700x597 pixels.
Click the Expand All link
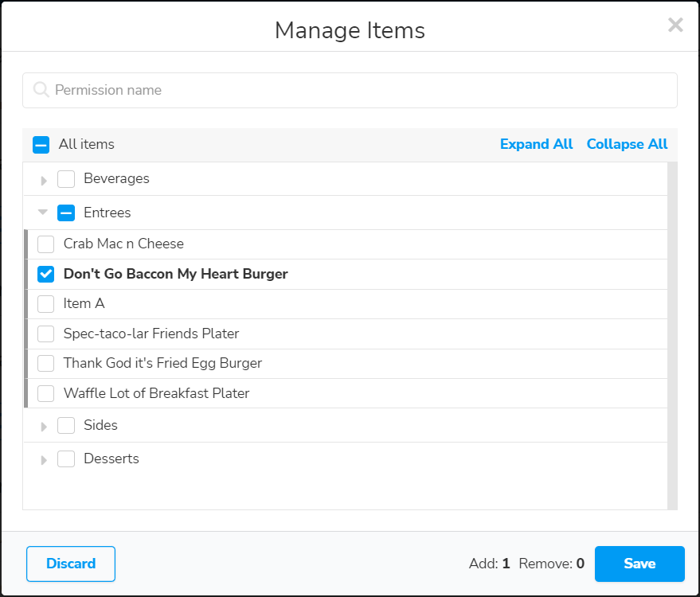(536, 144)
